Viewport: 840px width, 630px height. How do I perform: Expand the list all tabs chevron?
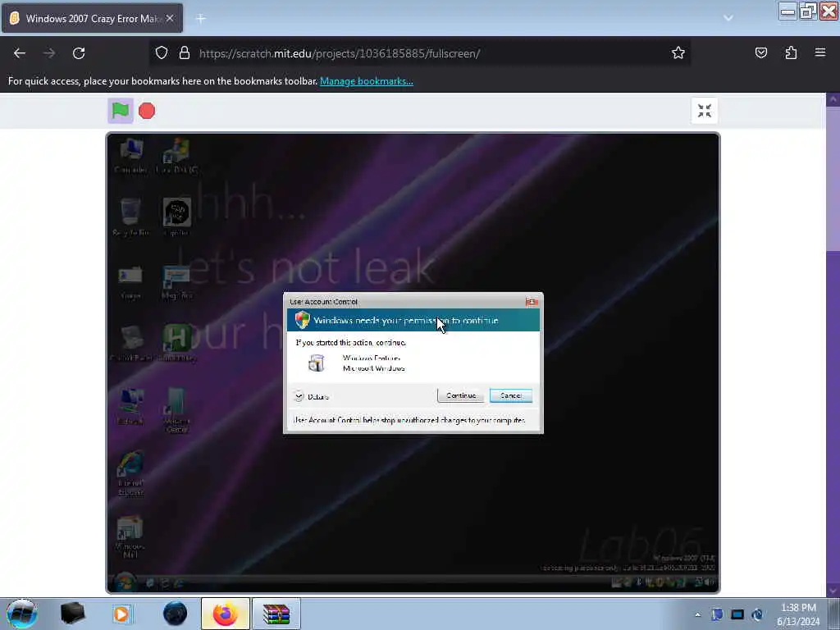coord(728,18)
